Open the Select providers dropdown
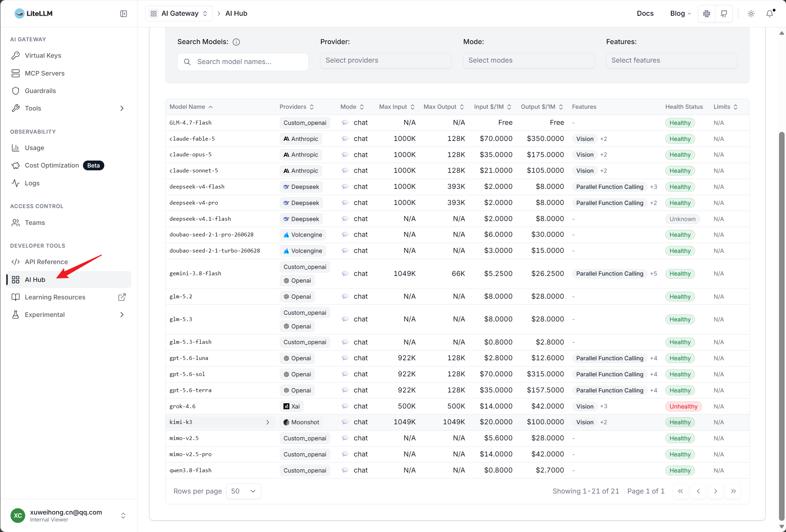Image resolution: width=786 pixels, height=532 pixels. pos(386,61)
